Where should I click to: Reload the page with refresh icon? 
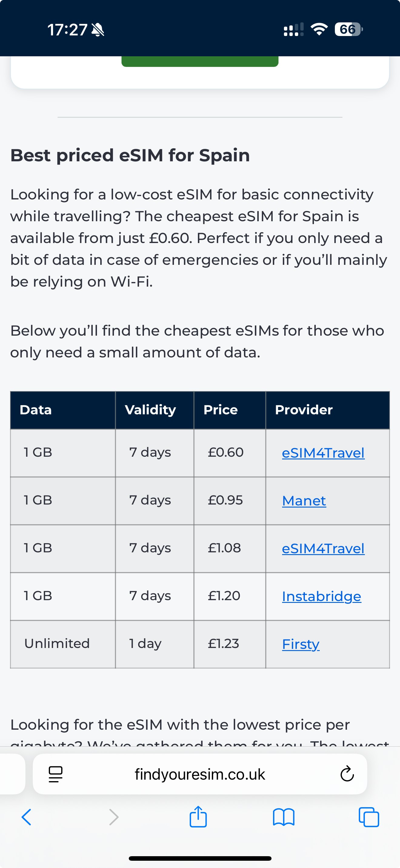[x=347, y=774]
